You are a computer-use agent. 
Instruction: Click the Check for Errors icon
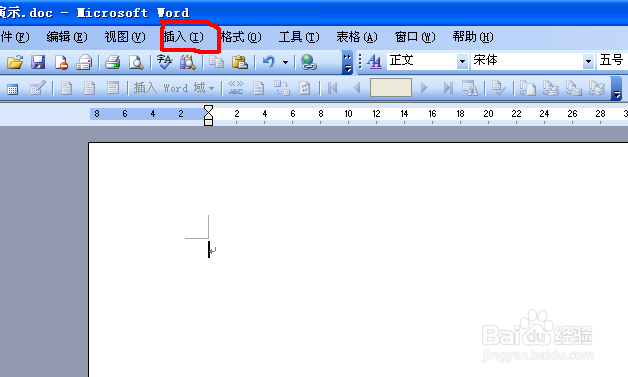499,88
